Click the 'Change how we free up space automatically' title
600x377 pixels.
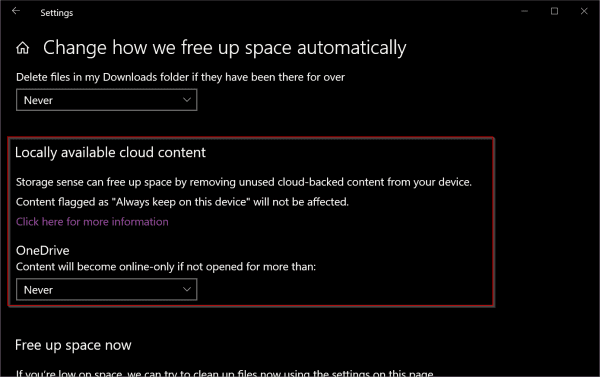pos(225,48)
